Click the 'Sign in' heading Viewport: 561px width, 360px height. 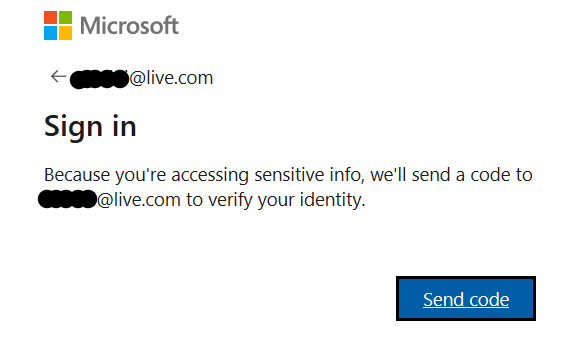(x=90, y=127)
